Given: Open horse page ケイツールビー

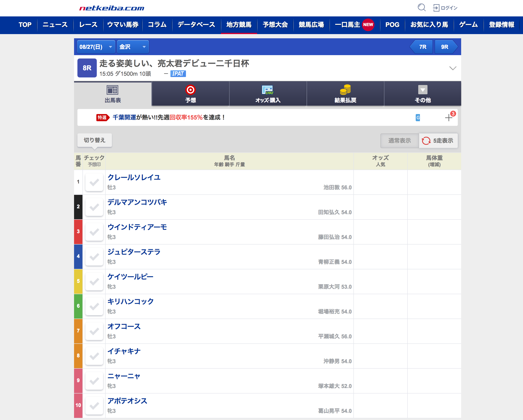Looking at the screenshot, I should click(x=130, y=277).
